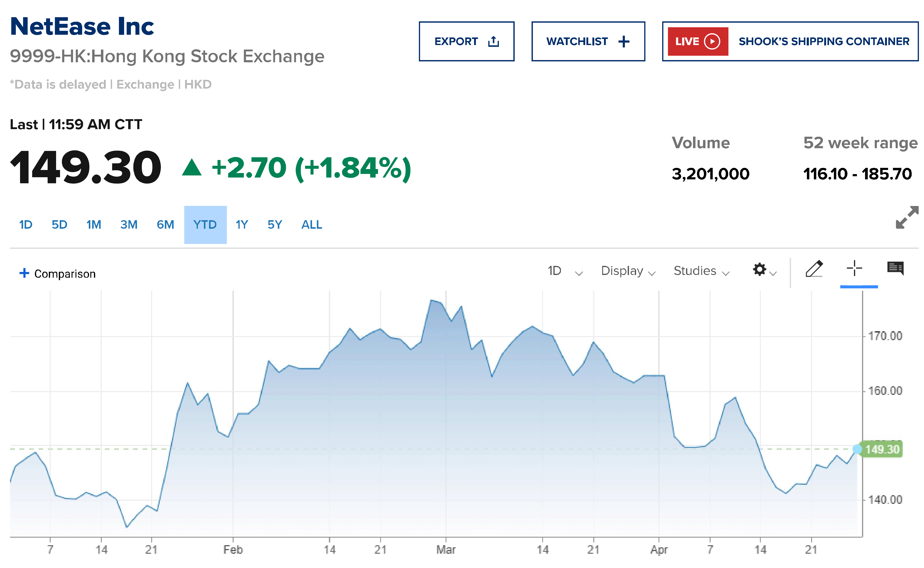Viewport: 924px width, 568px height.
Task: Select the 1M time range tab
Action: coord(94,225)
